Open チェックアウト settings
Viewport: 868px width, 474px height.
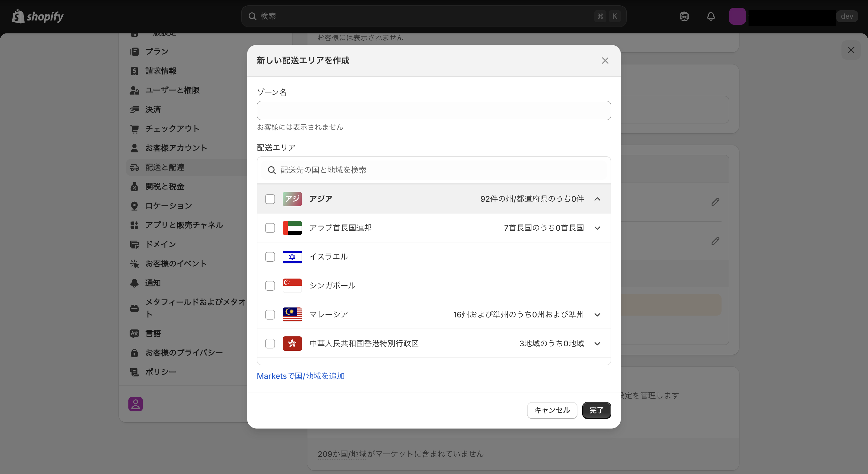click(172, 128)
